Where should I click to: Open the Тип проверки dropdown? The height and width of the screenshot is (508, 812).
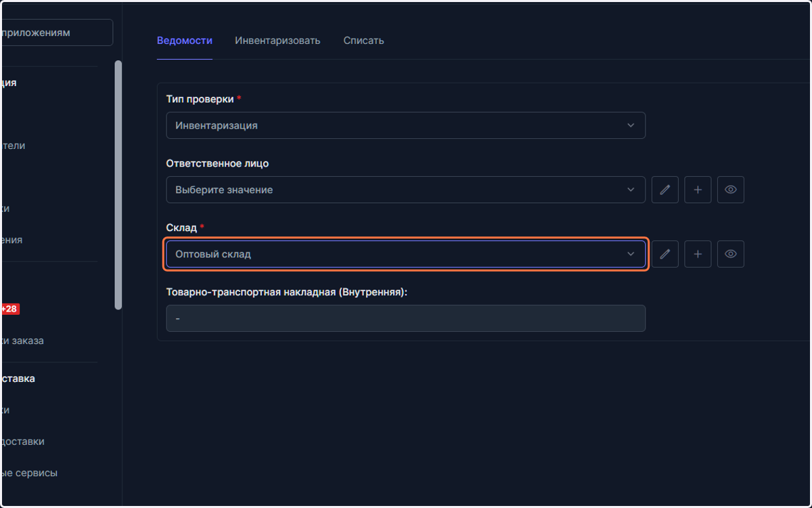[406, 125]
